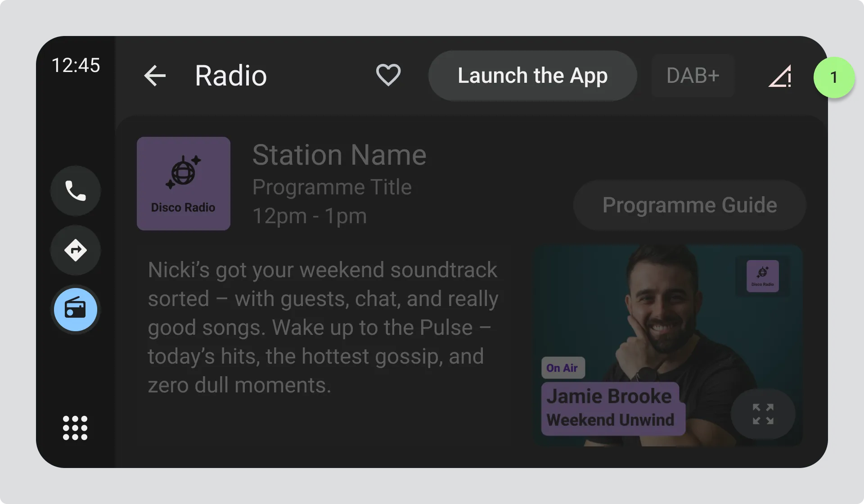Open the Programme Guide
The height and width of the screenshot is (504, 864).
click(689, 205)
